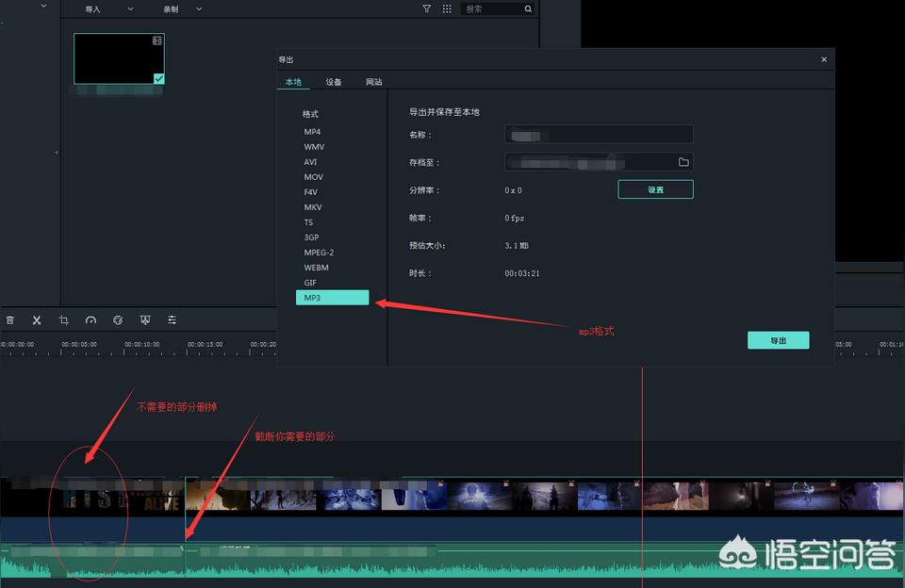Open the edit adjustment sliders icon
This screenshot has height=588, width=905.
tap(173, 320)
